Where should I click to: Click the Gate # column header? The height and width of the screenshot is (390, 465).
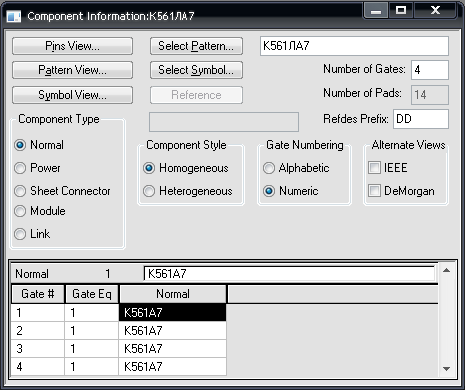[x=38, y=294]
